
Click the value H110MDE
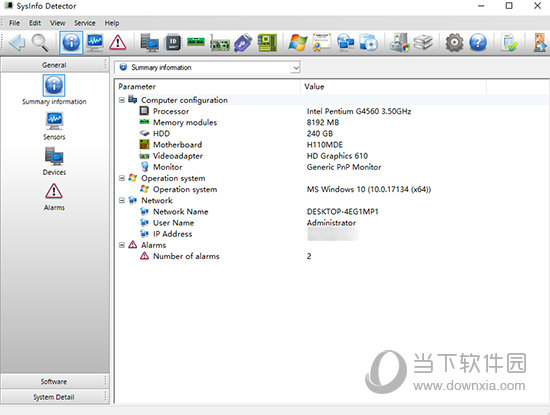pos(325,145)
